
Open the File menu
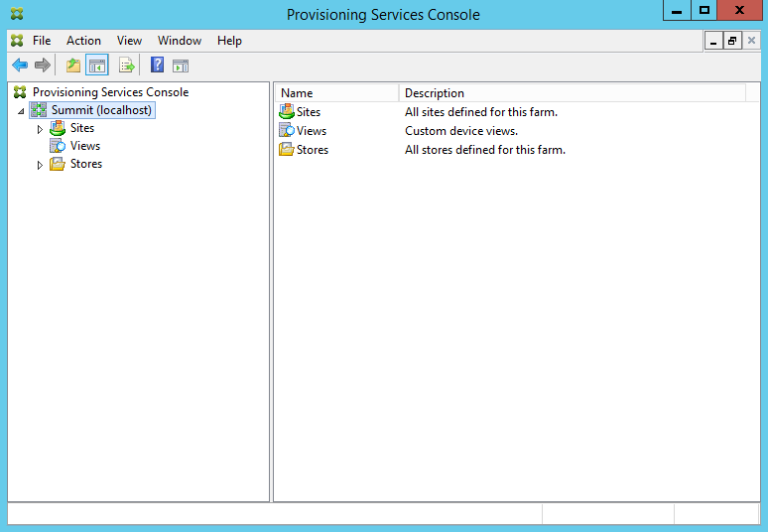click(x=42, y=41)
